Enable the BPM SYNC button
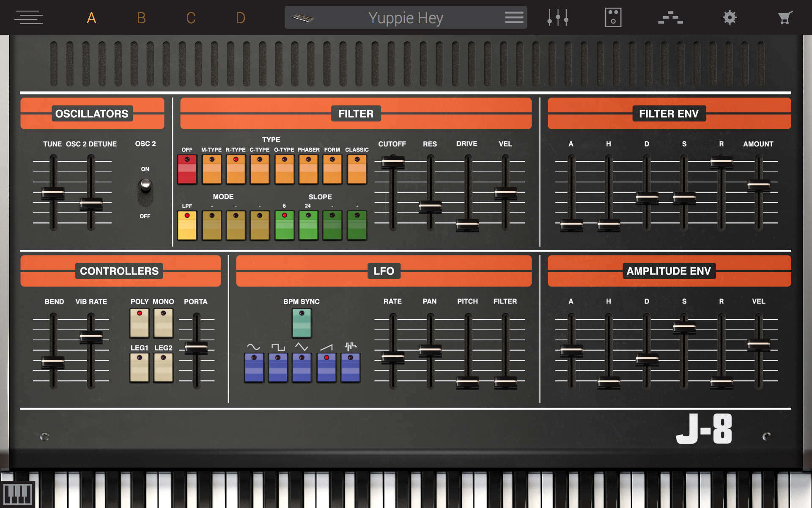The image size is (812, 508). pos(302,323)
